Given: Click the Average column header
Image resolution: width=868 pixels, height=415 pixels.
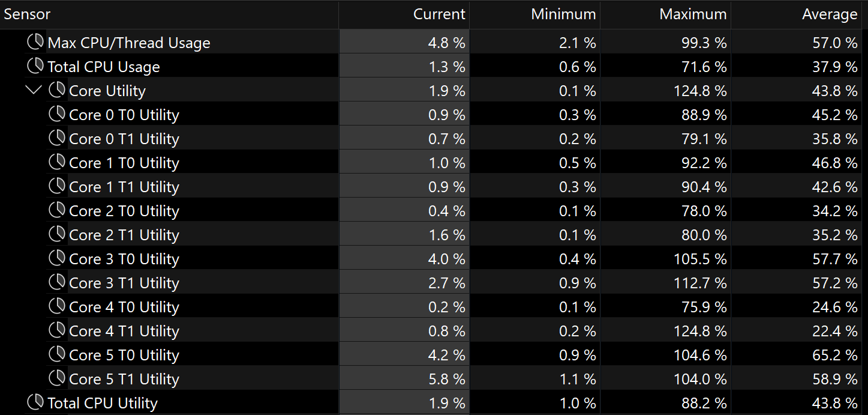Looking at the screenshot, I should point(797,14).
